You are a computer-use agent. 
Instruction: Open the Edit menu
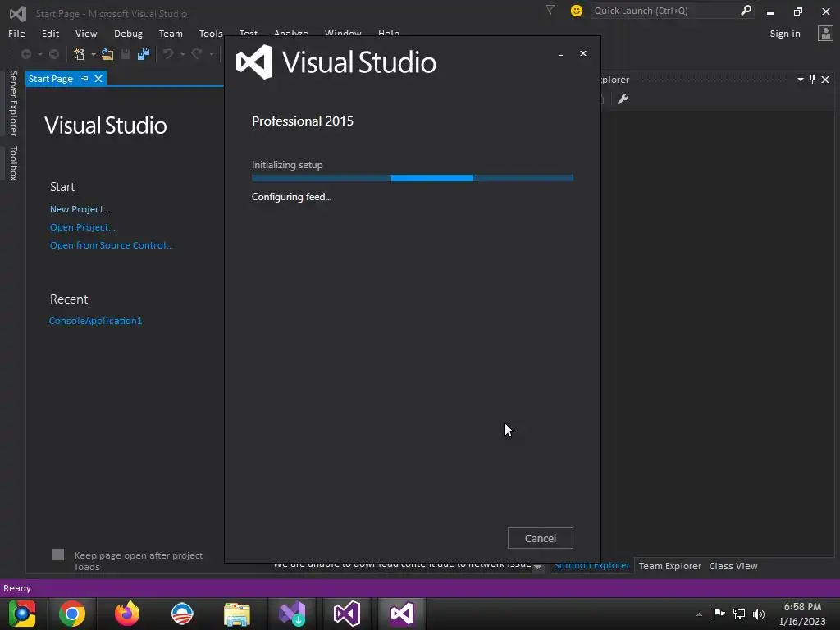[50, 33]
